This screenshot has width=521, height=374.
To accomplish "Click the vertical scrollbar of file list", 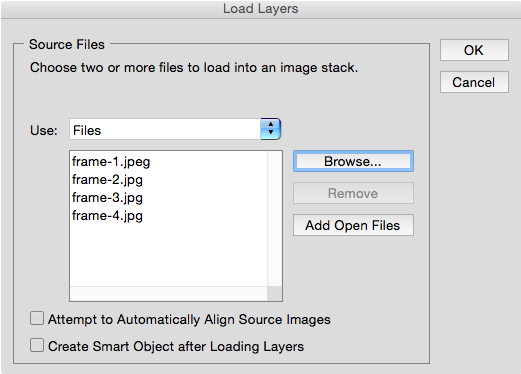I will click(x=275, y=219).
